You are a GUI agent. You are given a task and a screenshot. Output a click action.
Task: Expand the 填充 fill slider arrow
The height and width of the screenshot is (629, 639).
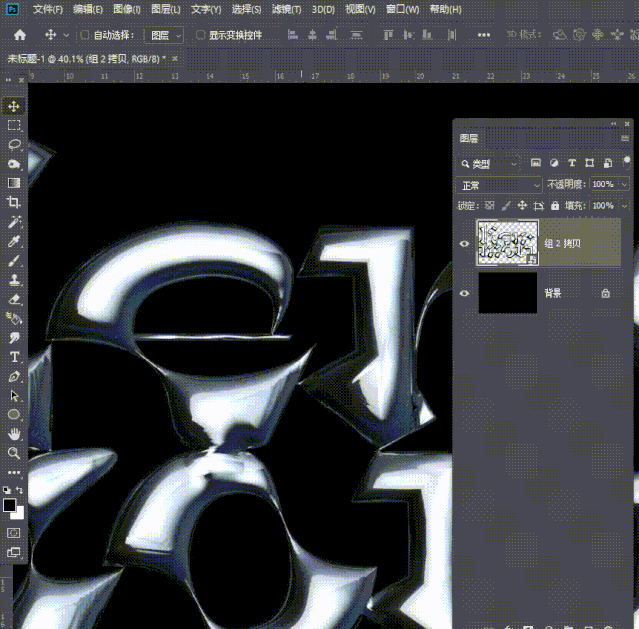click(x=624, y=205)
